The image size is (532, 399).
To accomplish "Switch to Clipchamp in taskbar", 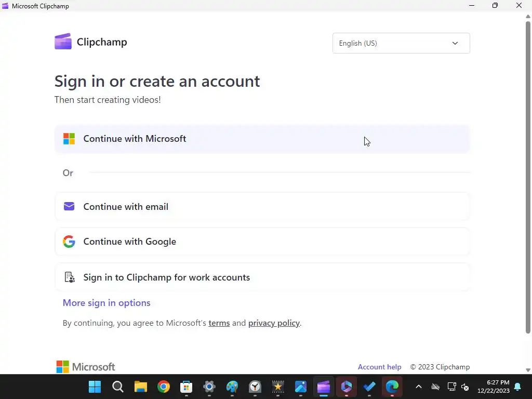I will (323, 387).
